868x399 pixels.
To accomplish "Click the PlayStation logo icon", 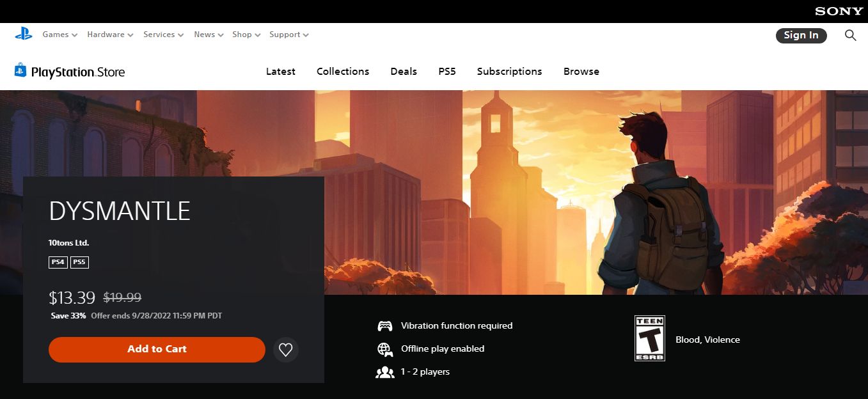I will coord(24,35).
